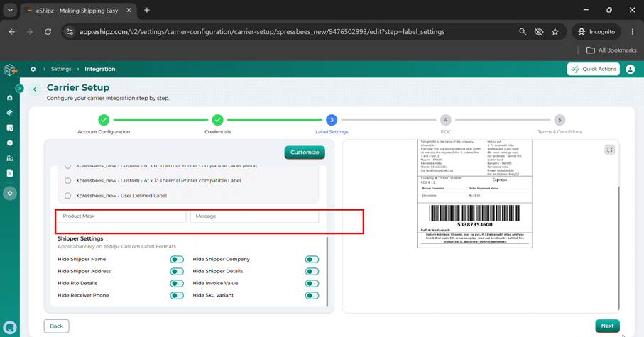644x337 pixels.
Task: Open the user profile avatar icon
Action: point(630,69)
